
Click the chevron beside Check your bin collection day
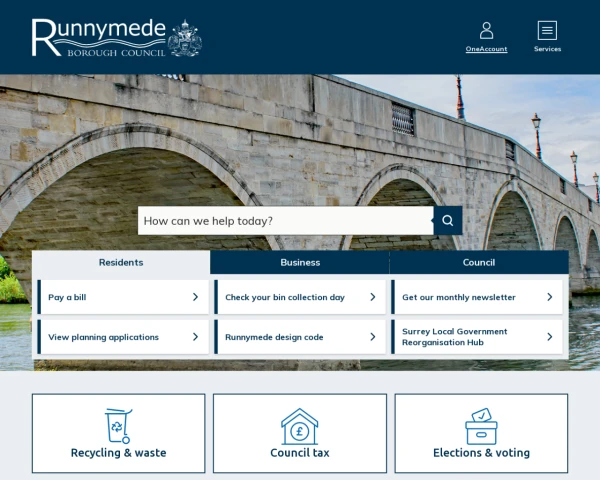click(373, 297)
